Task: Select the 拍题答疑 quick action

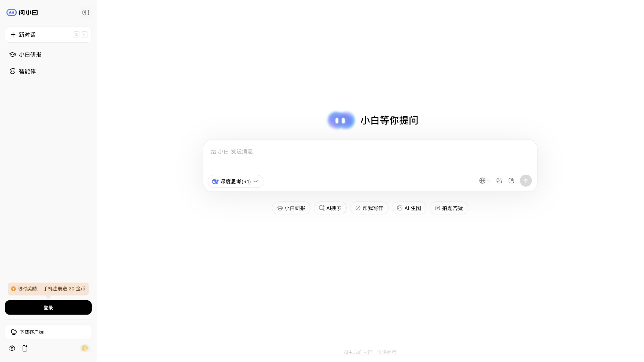Action: 449,208
